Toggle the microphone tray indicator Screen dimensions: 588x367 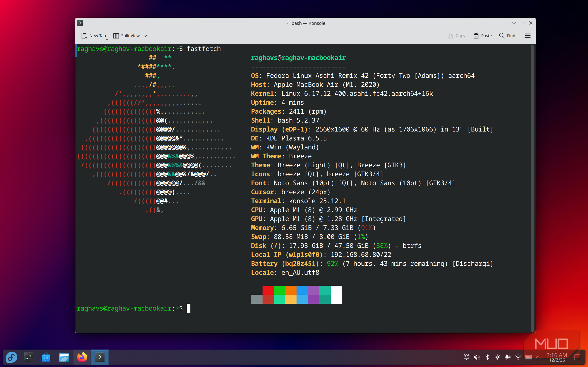point(508,357)
